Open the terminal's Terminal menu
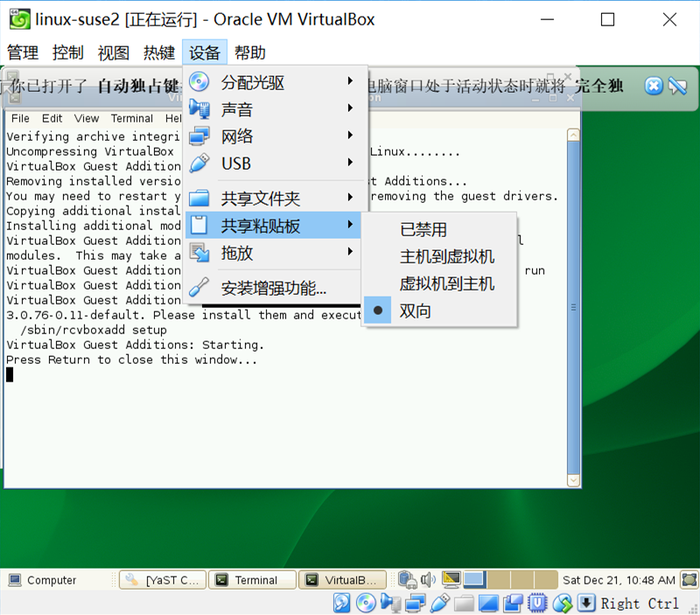 [x=132, y=118]
